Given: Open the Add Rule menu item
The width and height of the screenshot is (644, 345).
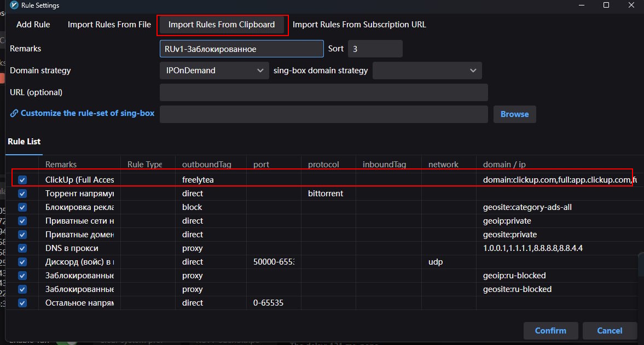Looking at the screenshot, I should [33, 25].
